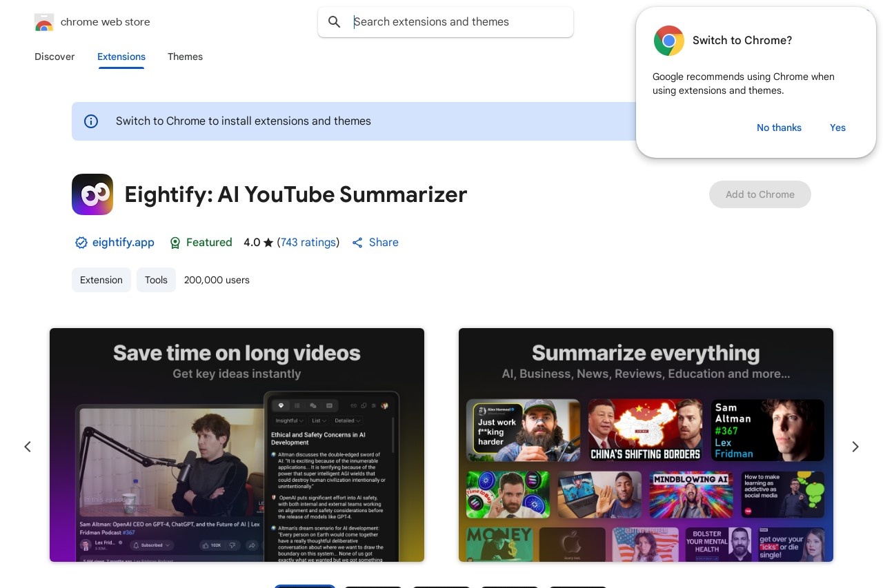Click the 200,000 users text
This screenshot has width=883, height=588.
(x=217, y=280)
